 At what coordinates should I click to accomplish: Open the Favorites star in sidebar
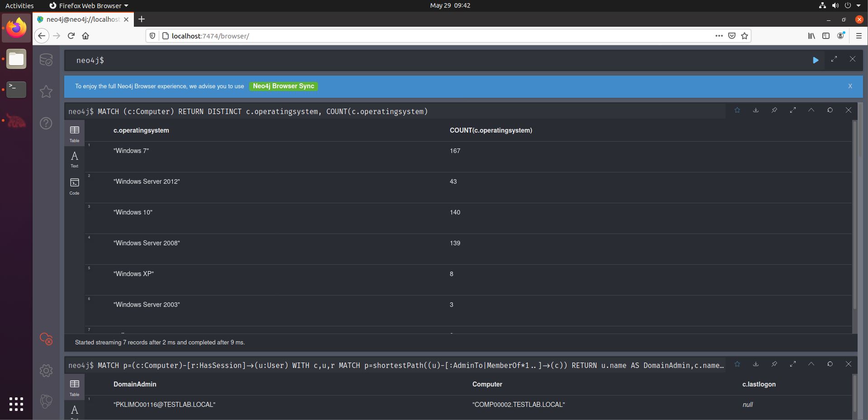tap(46, 91)
